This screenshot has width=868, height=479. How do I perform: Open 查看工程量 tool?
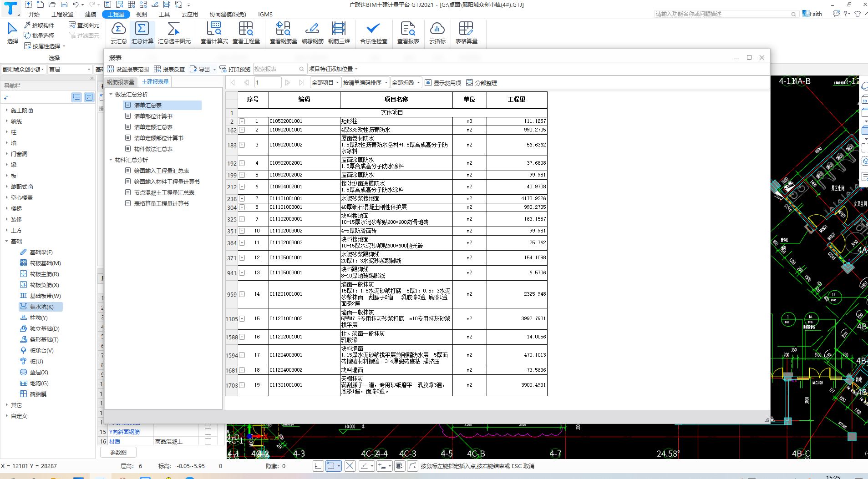pos(246,33)
